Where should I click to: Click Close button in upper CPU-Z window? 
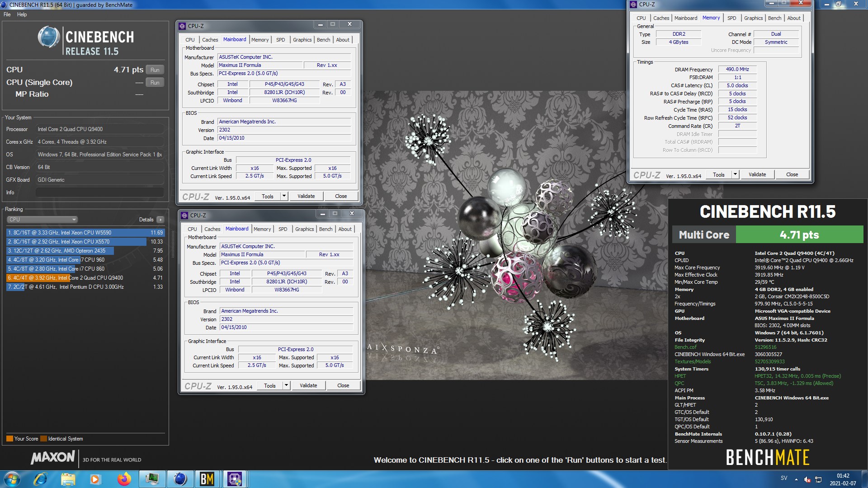point(341,196)
